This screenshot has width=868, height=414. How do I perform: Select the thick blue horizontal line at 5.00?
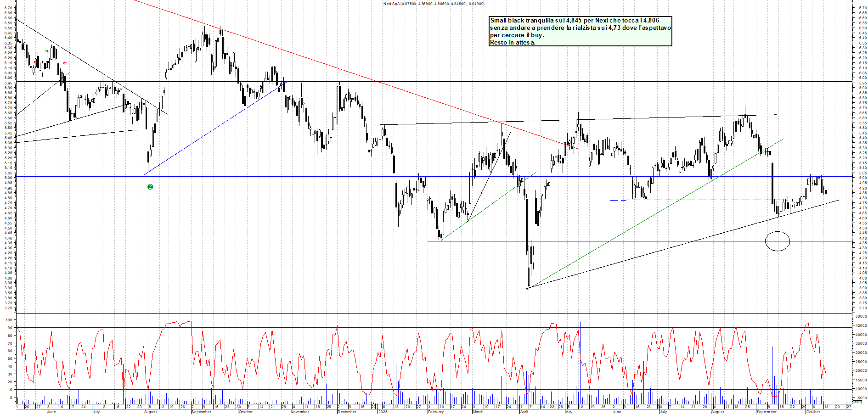pyautogui.click(x=276, y=176)
